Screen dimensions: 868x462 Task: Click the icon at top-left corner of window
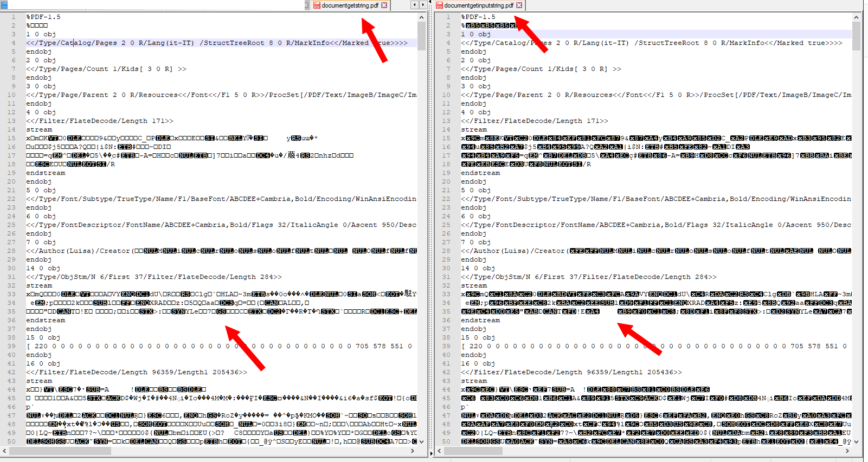point(4,5)
